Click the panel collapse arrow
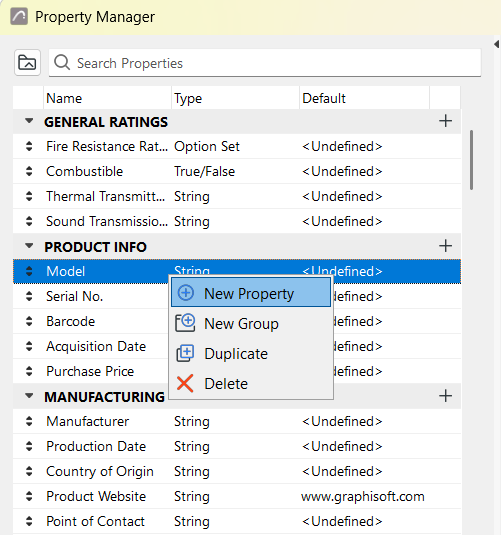This screenshot has width=501, height=535. tap(497, 44)
